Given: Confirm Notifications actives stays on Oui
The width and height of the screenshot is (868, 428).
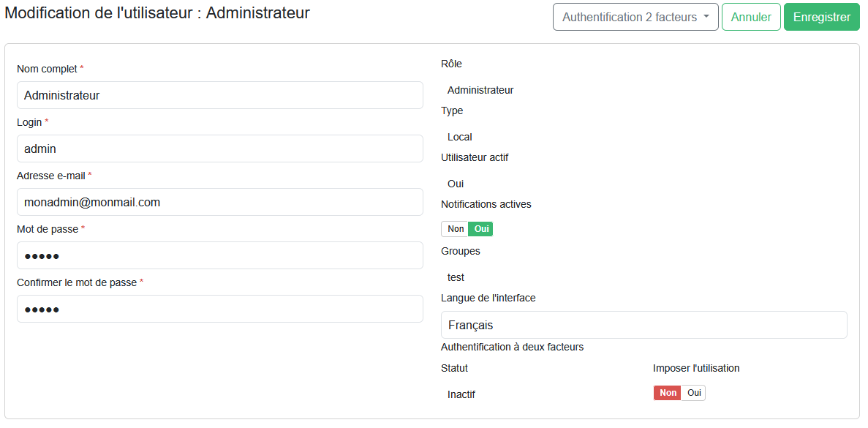Looking at the screenshot, I should point(481,228).
